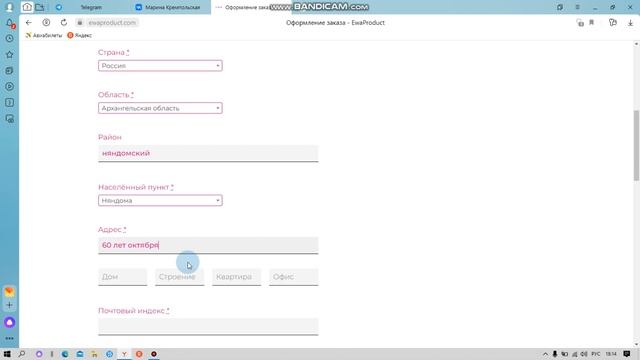640x360 pixels.
Task: Select the Оформление заказа tab
Action: 247,7
